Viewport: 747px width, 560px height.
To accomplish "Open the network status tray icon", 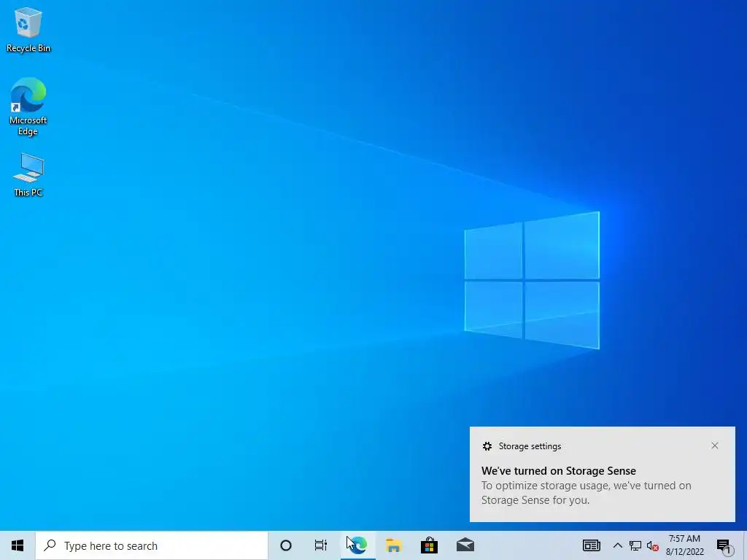I will 635,545.
